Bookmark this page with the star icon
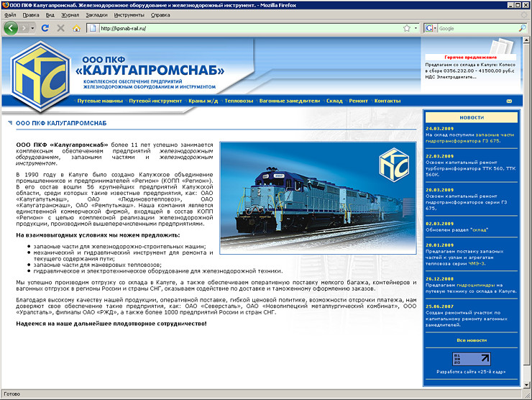Viewport: 532px width, 400px height. (406, 28)
